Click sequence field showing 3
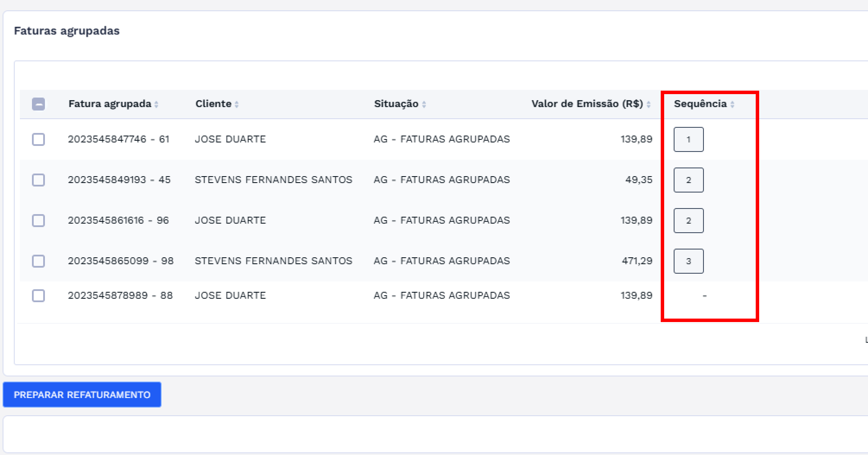868x455 pixels. [x=688, y=261]
